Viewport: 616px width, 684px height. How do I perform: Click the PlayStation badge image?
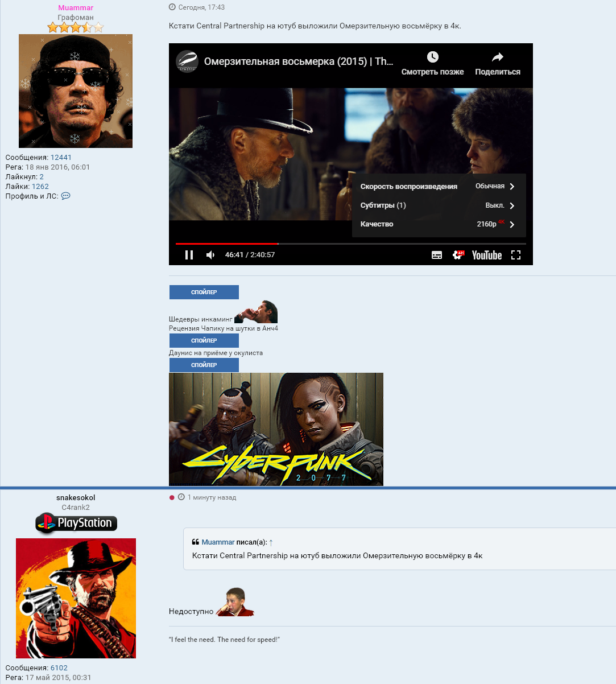[76, 522]
